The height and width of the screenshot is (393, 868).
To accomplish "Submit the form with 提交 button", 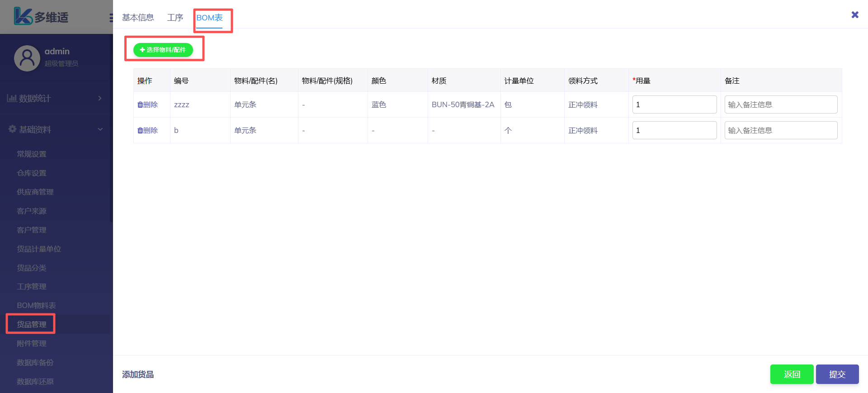I will 837,374.
